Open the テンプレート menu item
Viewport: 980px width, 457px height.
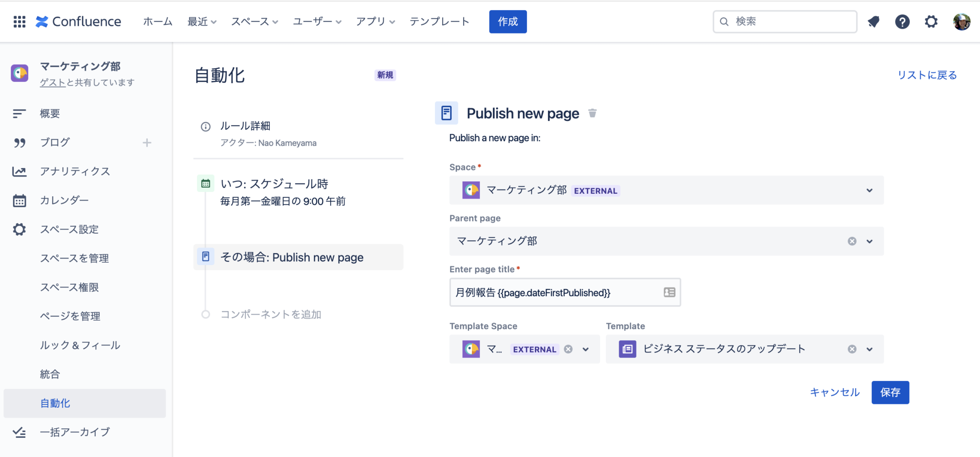[439, 21]
